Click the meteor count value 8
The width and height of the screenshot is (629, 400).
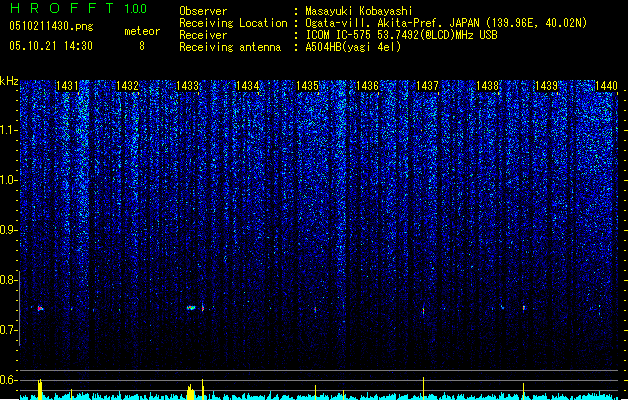click(142, 46)
